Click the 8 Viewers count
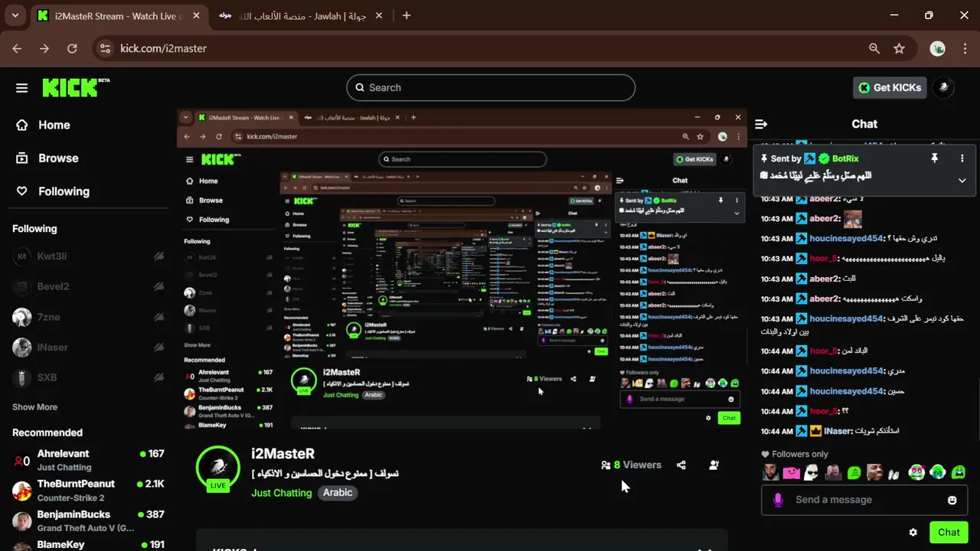980x551 pixels. click(631, 465)
